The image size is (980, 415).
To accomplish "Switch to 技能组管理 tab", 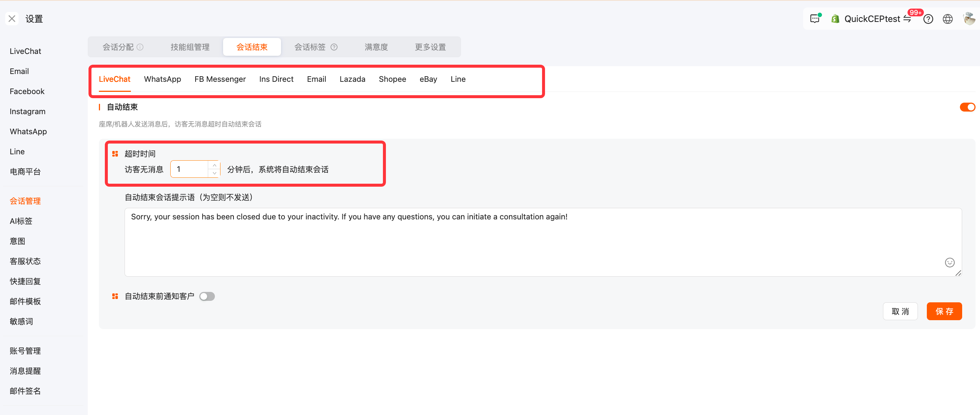I will (190, 47).
